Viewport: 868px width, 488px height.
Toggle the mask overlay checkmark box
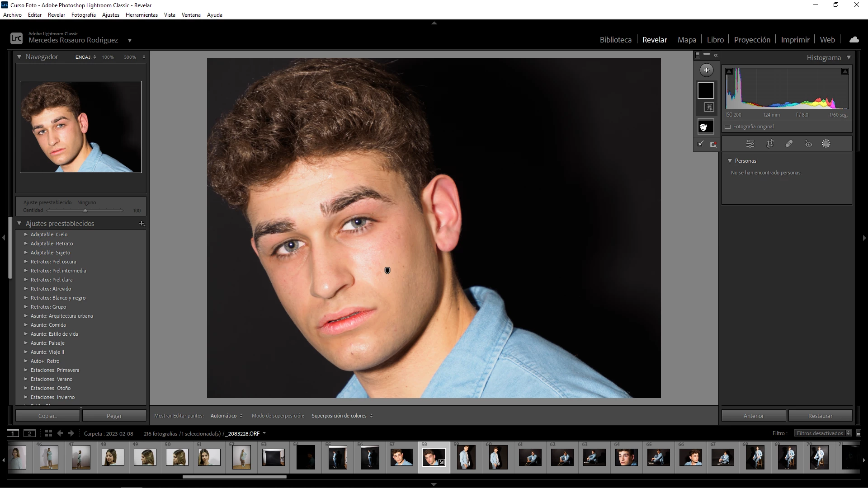[x=700, y=144]
